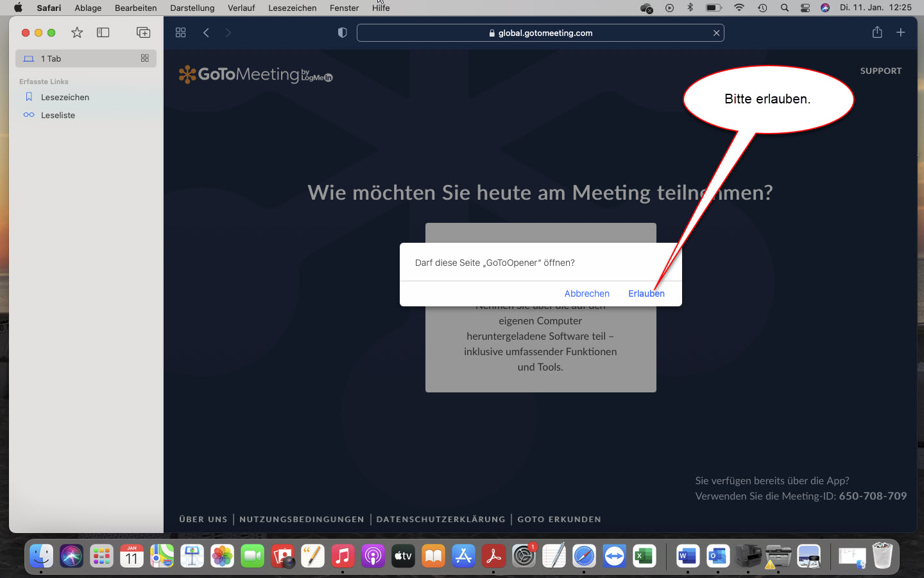Click the battery status icon
Screen dimensions: 924x578
tap(714, 8)
